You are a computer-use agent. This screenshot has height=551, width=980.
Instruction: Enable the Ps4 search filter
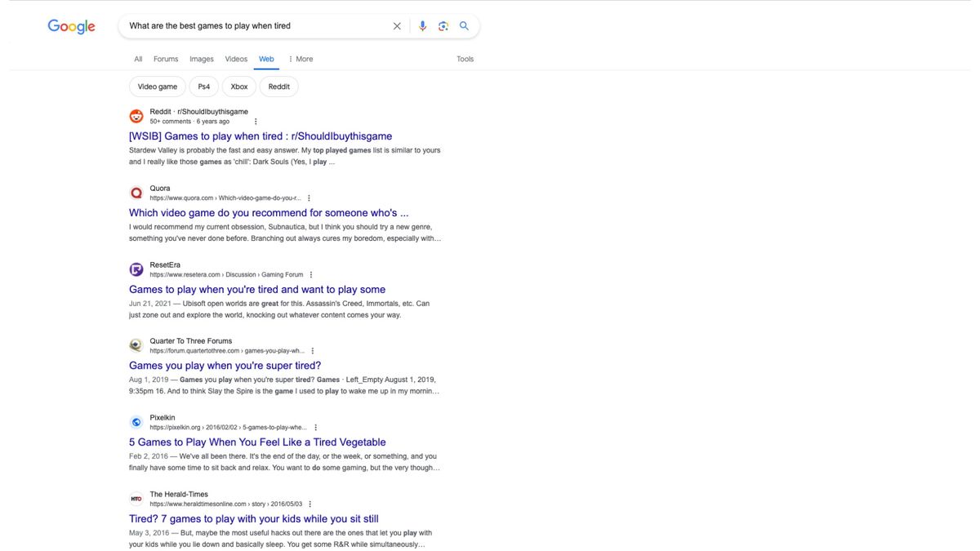[203, 86]
